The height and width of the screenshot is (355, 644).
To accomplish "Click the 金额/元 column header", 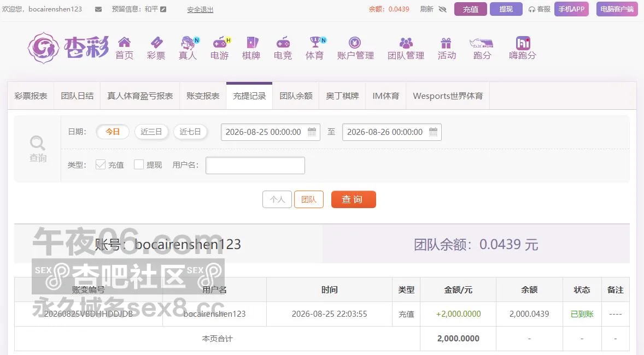I will [x=458, y=290].
